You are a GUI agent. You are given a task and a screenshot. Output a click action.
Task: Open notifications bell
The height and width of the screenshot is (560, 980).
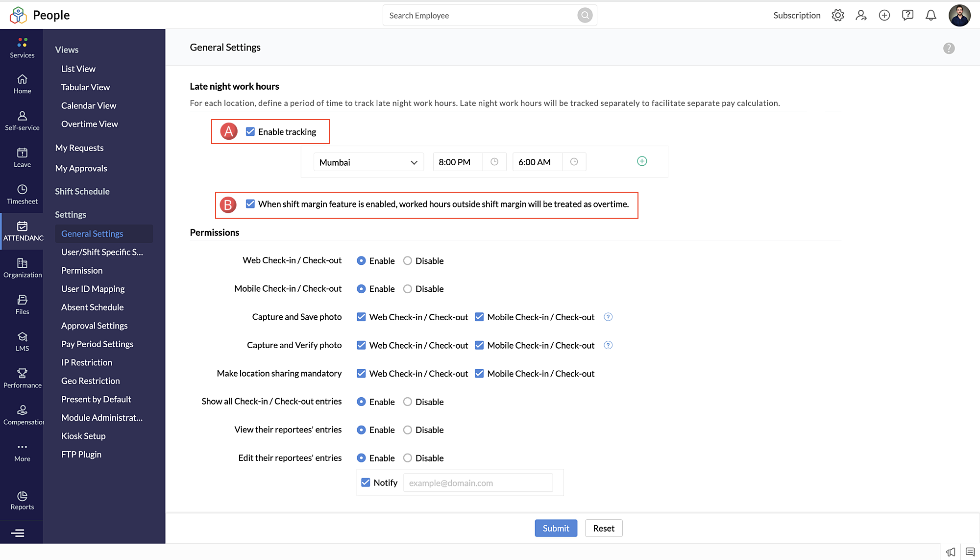(931, 15)
